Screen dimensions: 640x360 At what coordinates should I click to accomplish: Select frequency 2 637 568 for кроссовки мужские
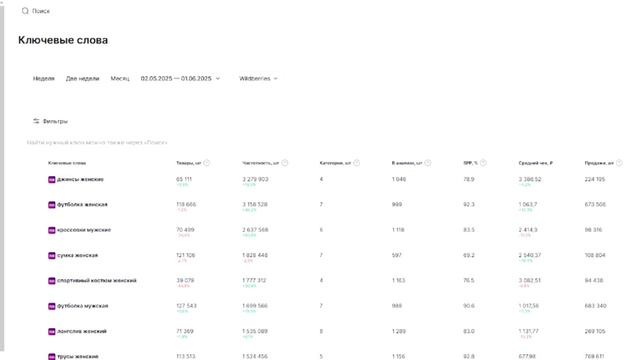[x=255, y=230]
